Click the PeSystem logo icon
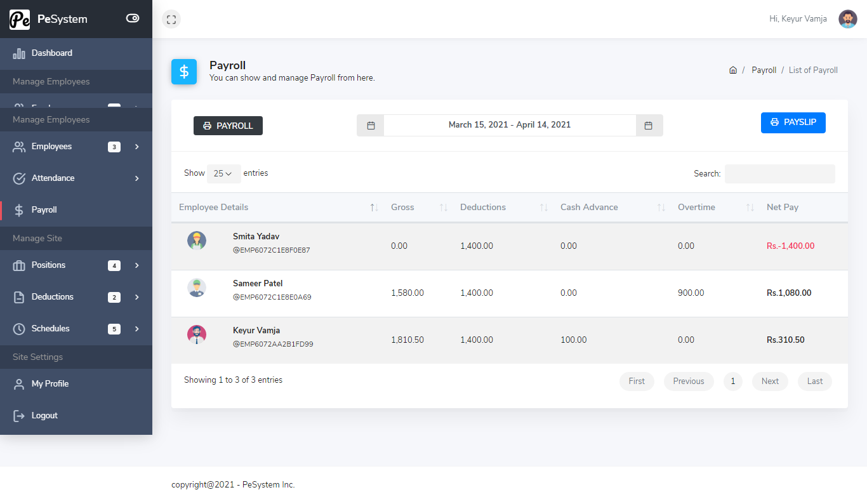867x504 pixels. (19, 19)
